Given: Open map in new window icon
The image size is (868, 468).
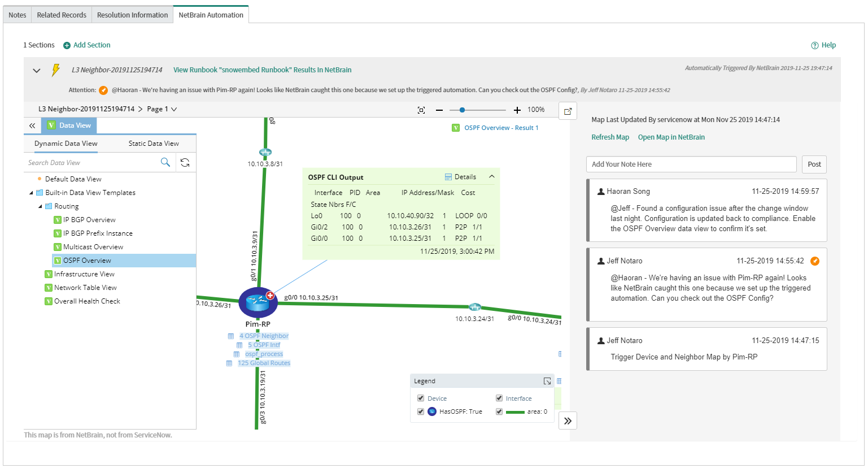Looking at the screenshot, I should coord(568,111).
